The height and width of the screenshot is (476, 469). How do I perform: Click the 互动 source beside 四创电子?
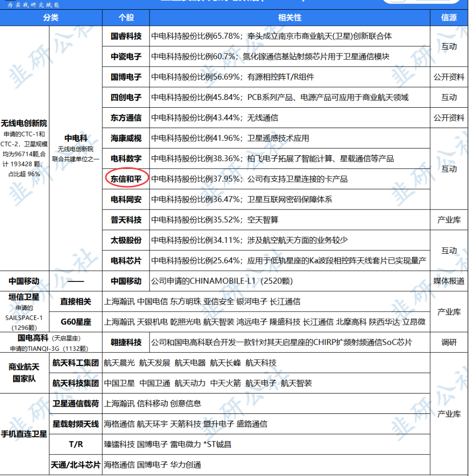[449, 98]
